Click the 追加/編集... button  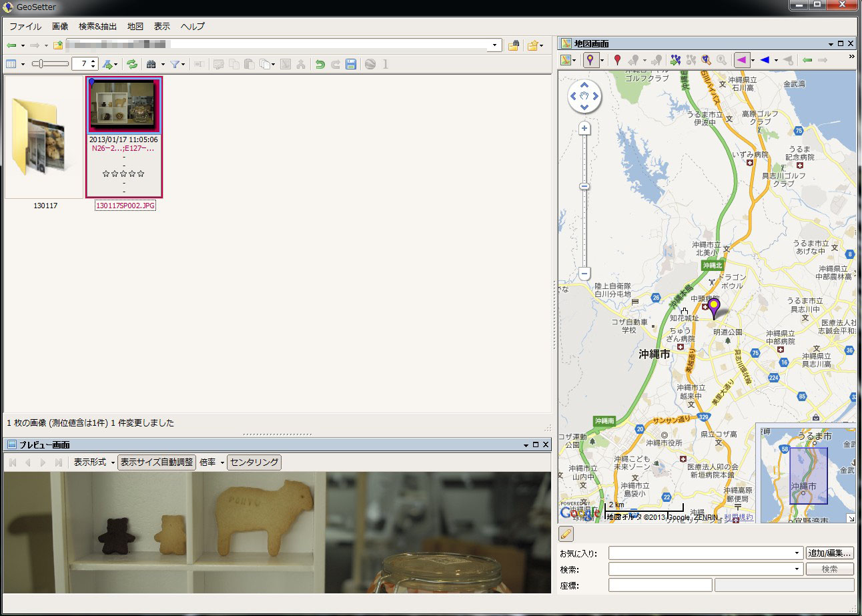pyautogui.click(x=830, y=553)
